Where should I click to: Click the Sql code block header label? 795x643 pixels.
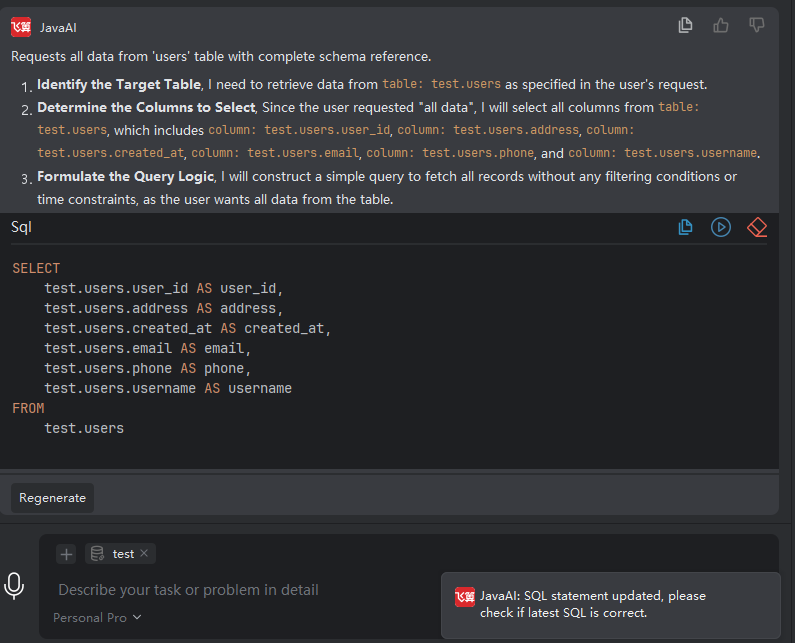pyautogui.click(x=22, y=227)
